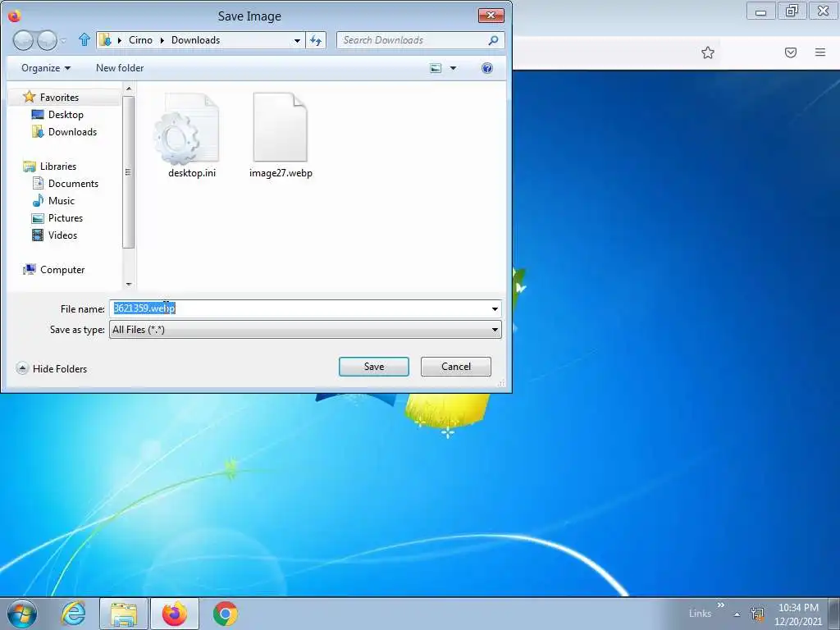Open the view options dropdown arrow
840x630 pixels.
click(x=453, y=68)
